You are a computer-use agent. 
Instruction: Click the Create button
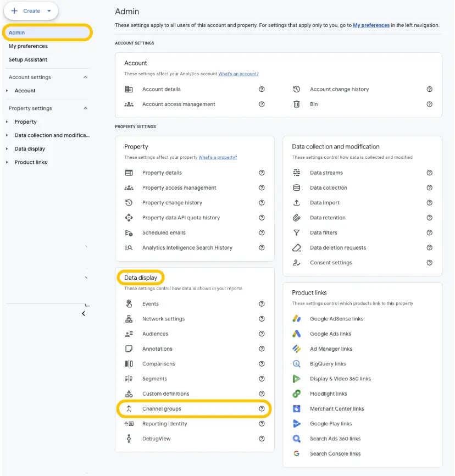tap(31, 11)
